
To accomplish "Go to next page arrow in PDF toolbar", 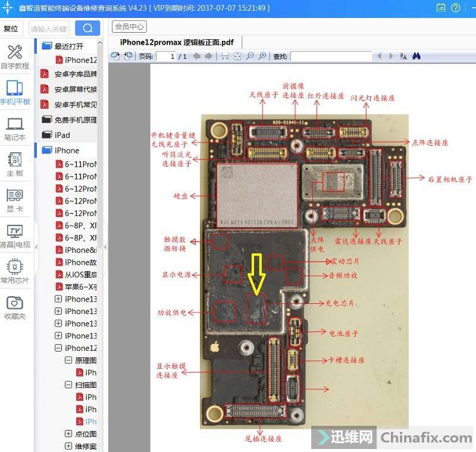I will pos(209,56).
